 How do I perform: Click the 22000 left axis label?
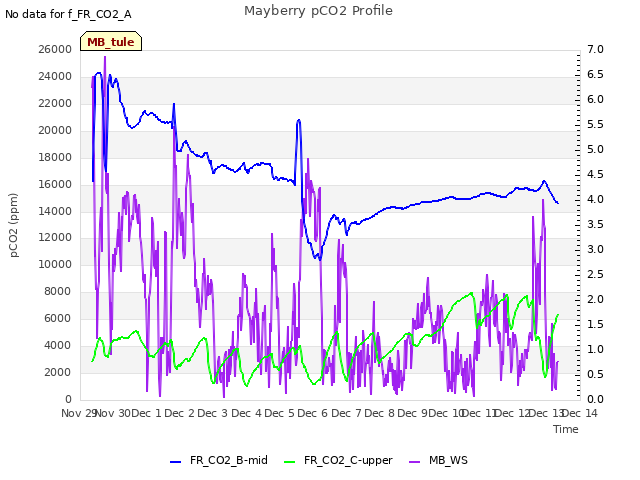pos(55,103)
